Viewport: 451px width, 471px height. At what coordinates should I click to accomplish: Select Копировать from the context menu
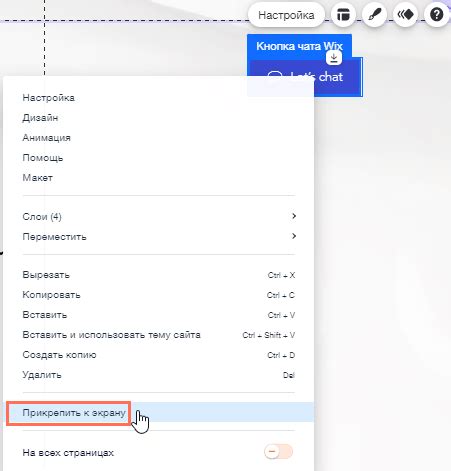(159, 295)
